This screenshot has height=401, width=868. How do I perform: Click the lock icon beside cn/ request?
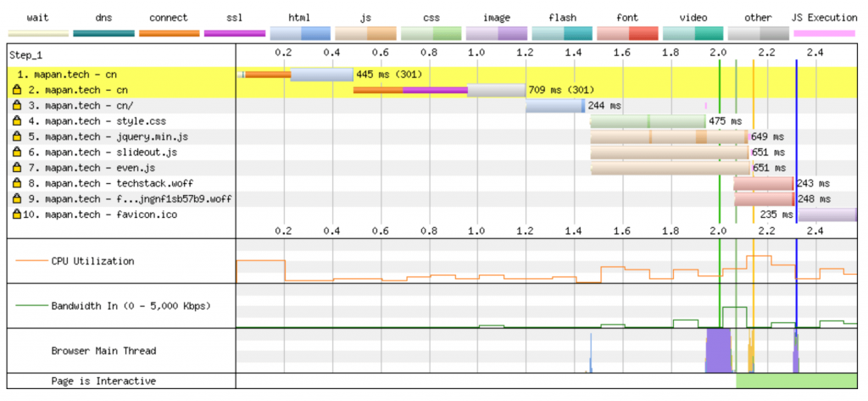tap(17, 105)
